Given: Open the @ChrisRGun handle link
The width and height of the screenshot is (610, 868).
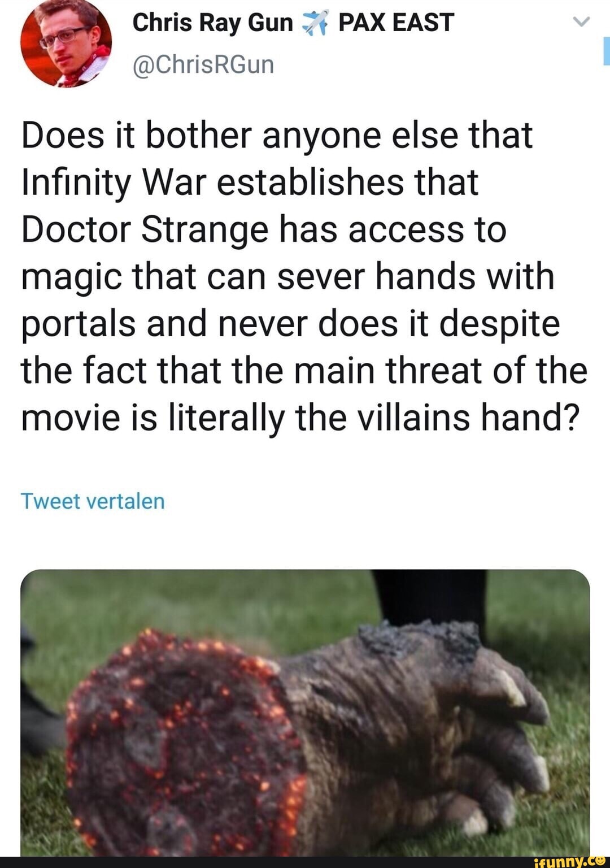Looking at the screenshot, I should click(x=203, y=64).
